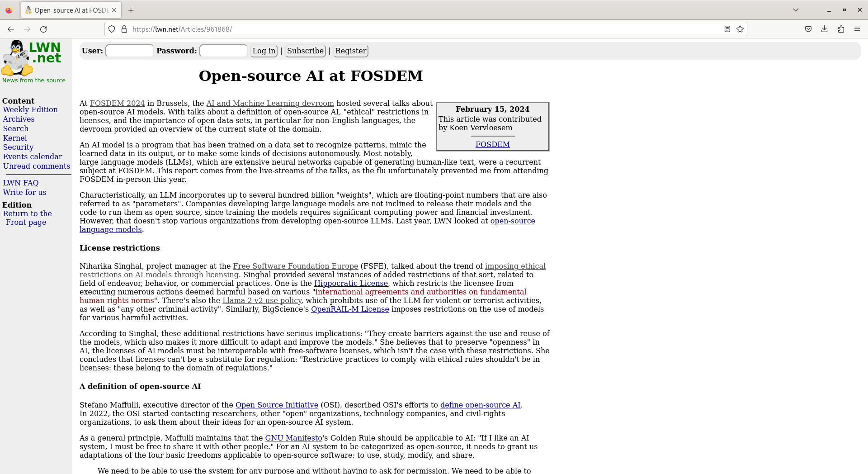Click the LWN.net penguin logo
This screenshot has height=474, width=868.
click(x=31, y=58)
